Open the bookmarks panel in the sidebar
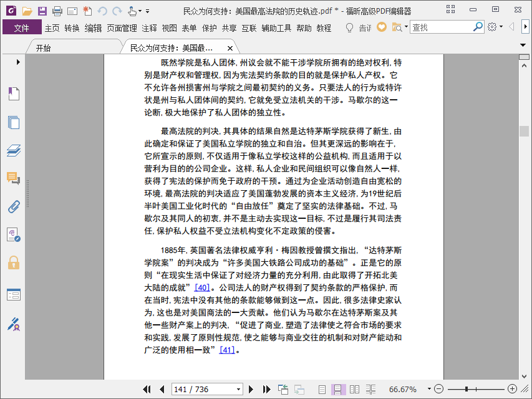 (14, 94)
